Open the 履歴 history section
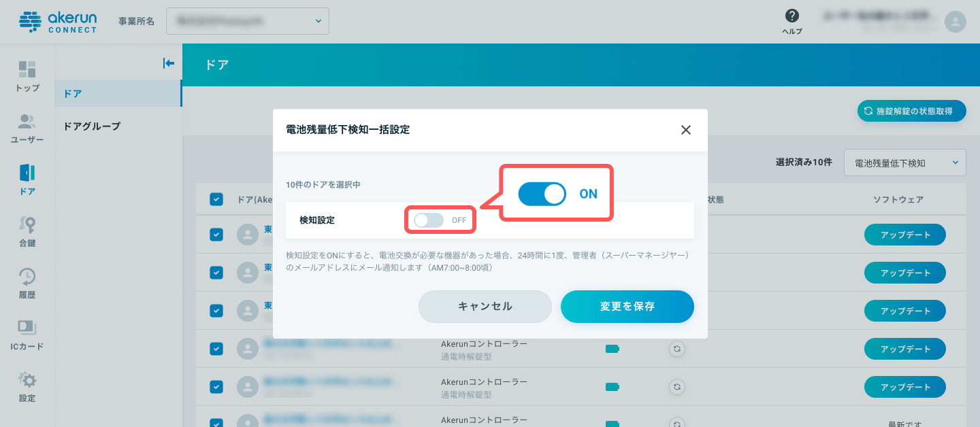Screen dimensions: 980x427 tap(27, 283)
